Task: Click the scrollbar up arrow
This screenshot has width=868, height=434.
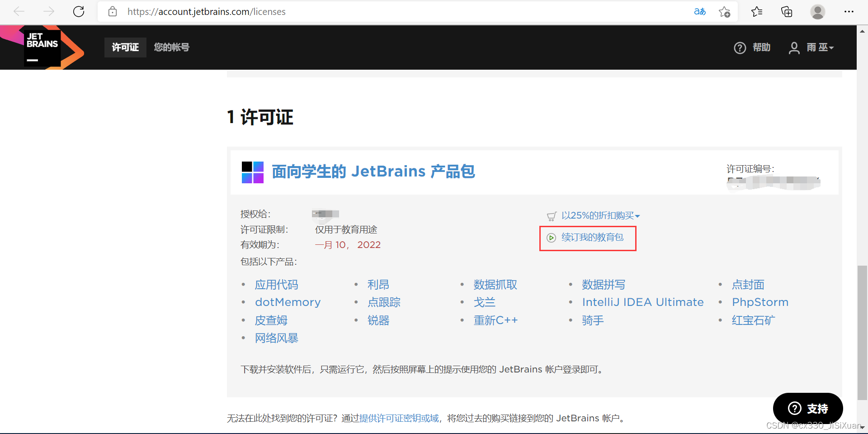Action: pos(862,31)
